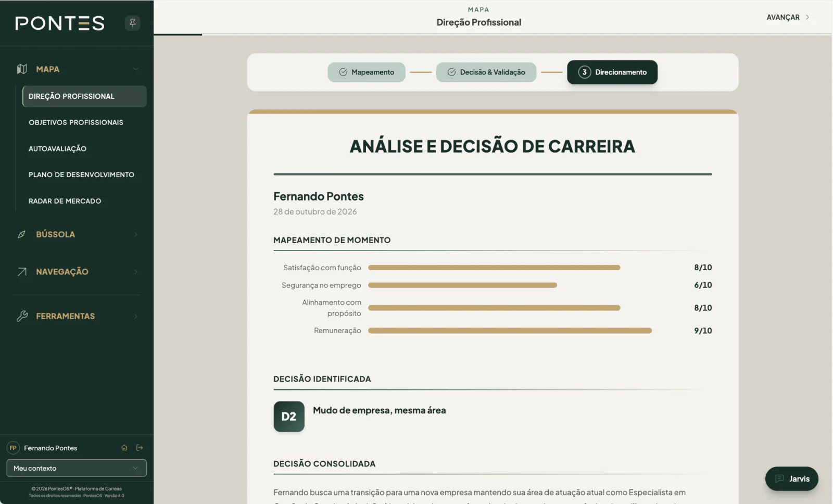The width and height of the screenshot is (833, 504).
Task: Select the Direcionamento step
Action: click(612, 72)
